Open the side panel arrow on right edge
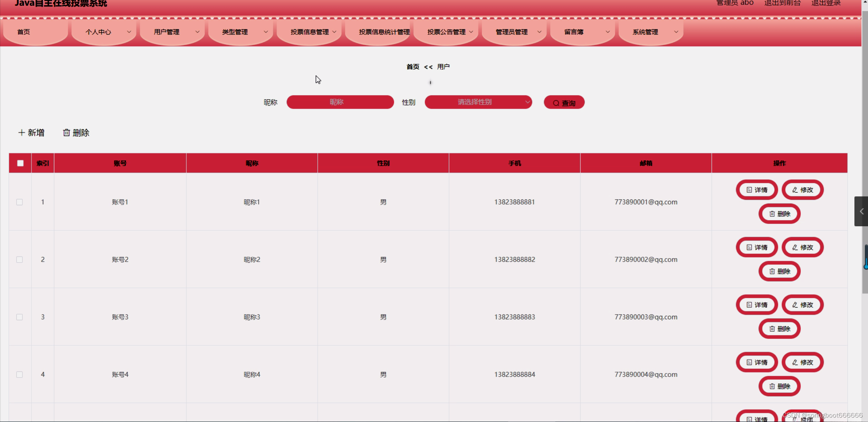 (x=861, y=211)
